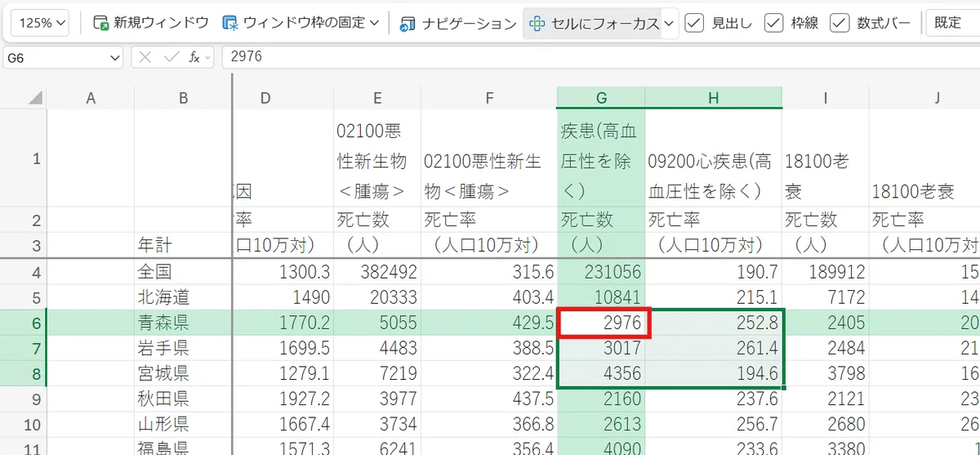This screenshot has width=980, height=455.
Task: Click the cell with value 231056
Action: [601, 272]
